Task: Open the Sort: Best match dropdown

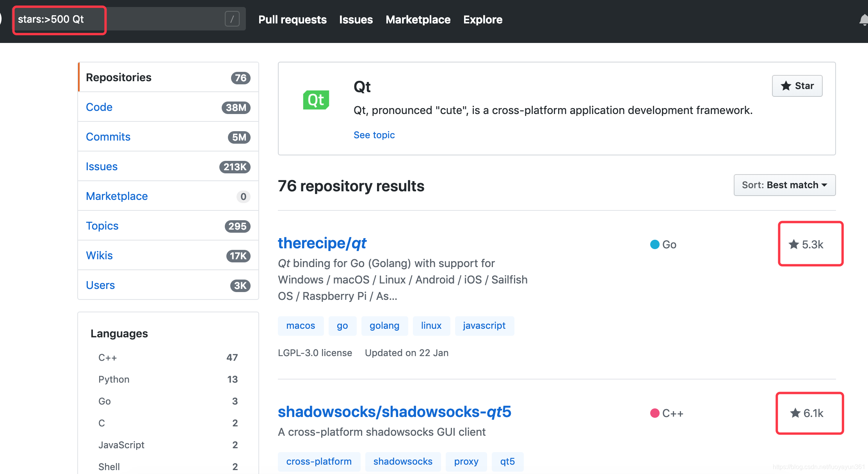Action: tap(784, 185)
